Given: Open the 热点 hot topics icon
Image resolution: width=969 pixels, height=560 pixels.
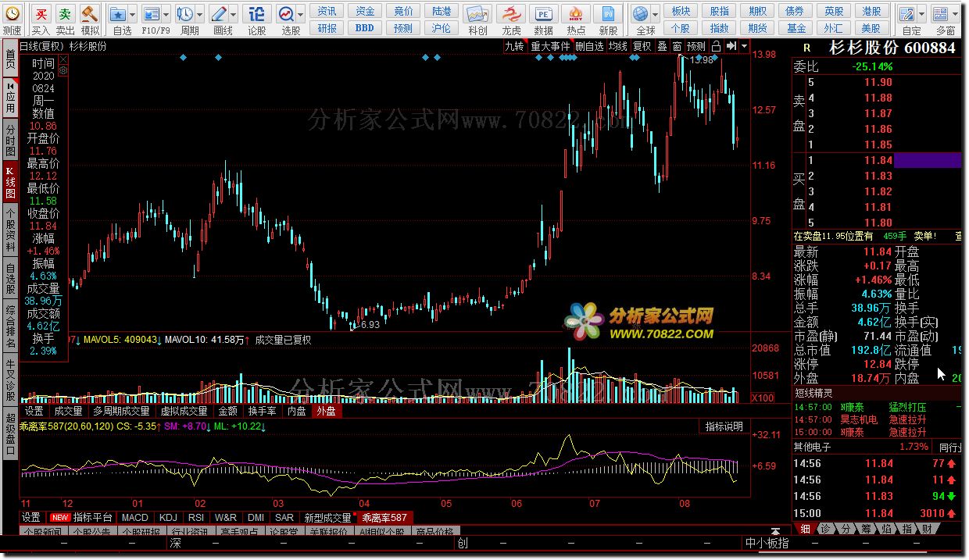Looking at the screenshot, I should pos(576,14).
